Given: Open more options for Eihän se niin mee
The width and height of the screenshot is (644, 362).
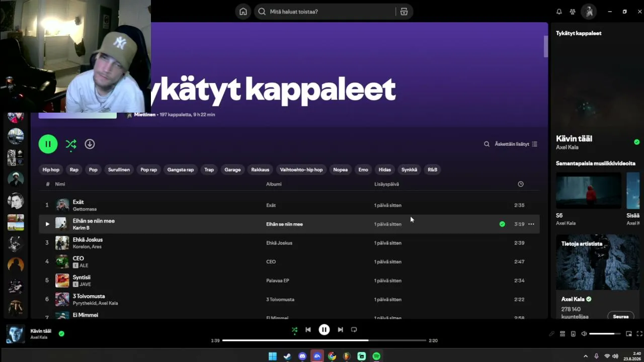Looking at the screenshot, I should (x=531, y=224).
